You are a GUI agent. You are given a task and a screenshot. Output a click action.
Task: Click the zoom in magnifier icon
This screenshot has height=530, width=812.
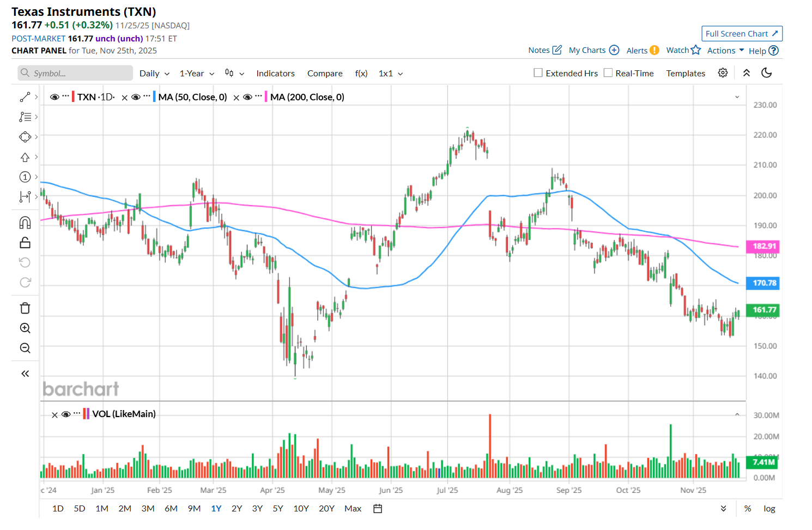[25, 328]
